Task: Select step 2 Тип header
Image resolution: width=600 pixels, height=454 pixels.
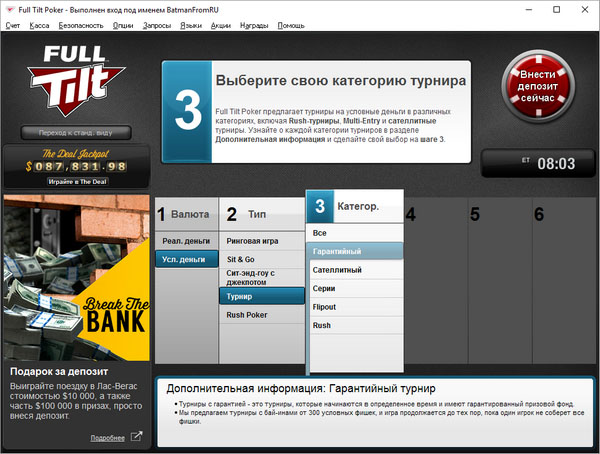Action: point(262,214)
